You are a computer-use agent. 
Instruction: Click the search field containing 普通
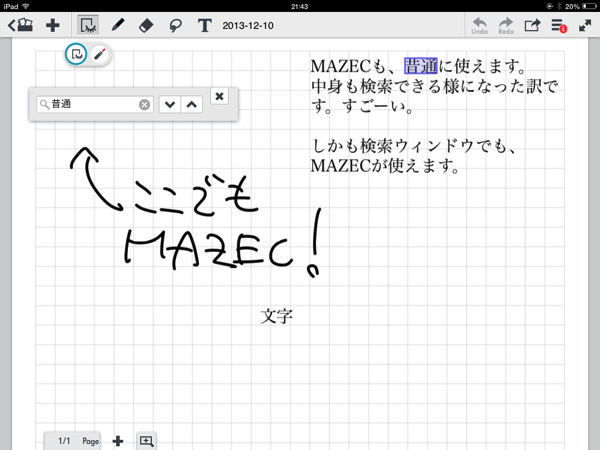(x=95, y=104)
